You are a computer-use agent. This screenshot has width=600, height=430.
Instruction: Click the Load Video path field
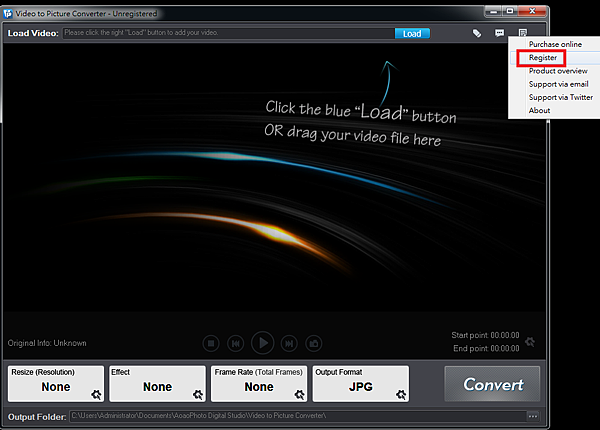click(229, 33)
